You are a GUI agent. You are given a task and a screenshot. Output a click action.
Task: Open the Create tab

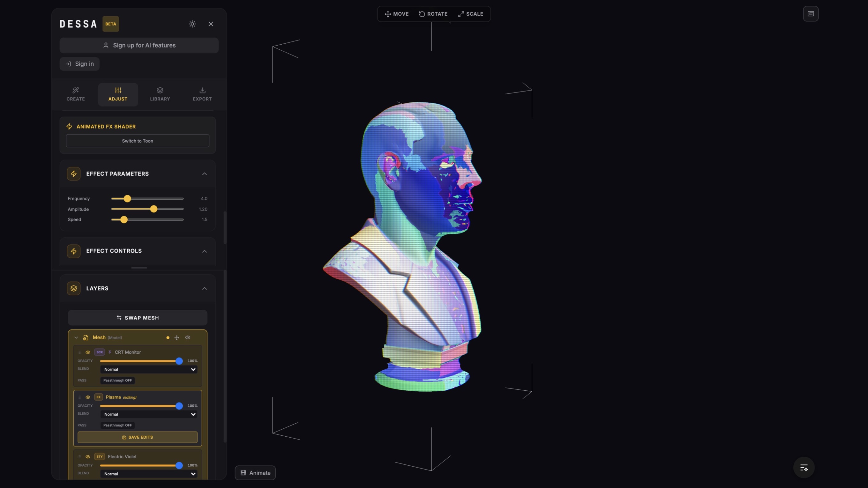[x=76, y=94]
